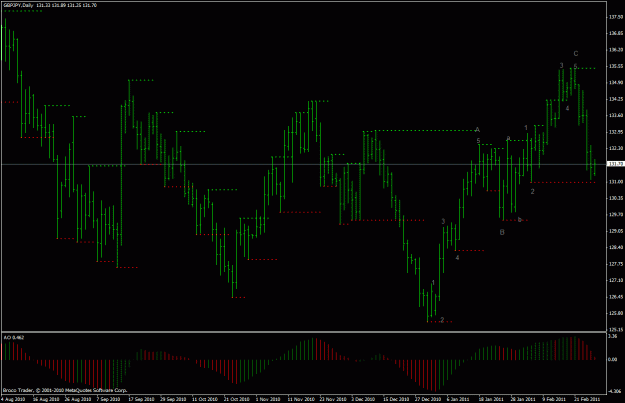Click the 6 Jan 2011 date label

point(458,399)
